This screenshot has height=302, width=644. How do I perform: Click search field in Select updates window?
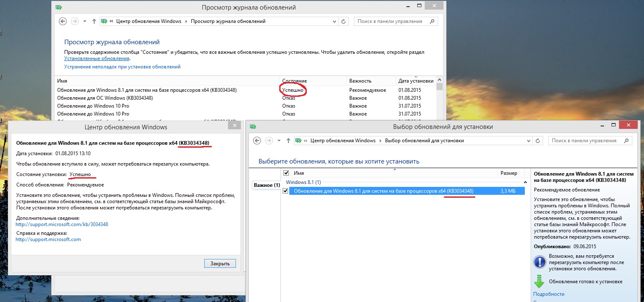[x=588, y=141]
